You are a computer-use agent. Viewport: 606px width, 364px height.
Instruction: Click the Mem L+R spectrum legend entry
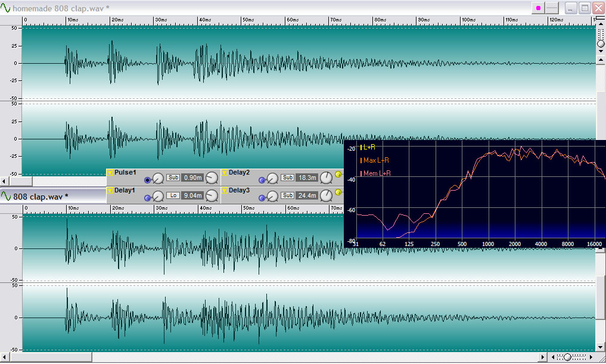tap(376, 173)
